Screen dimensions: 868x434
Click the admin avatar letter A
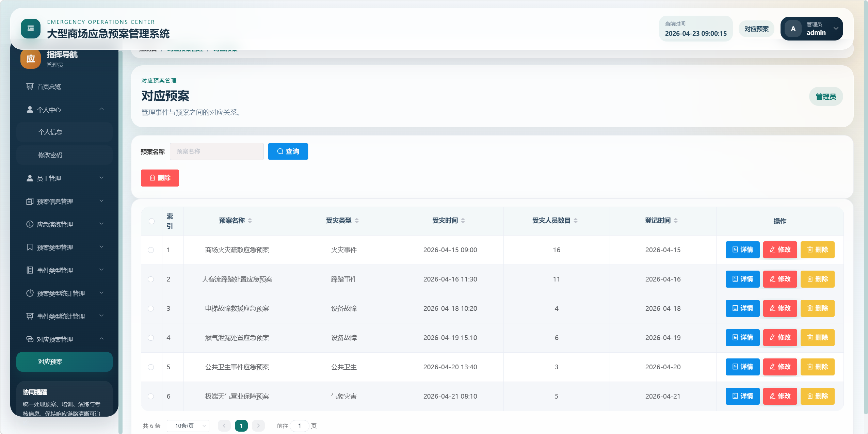[793, 29]
